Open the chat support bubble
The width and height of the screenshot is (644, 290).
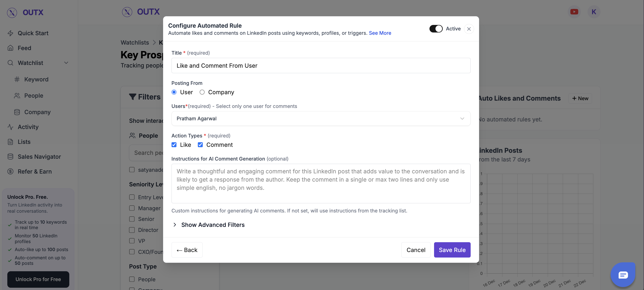pyautogui.click(x=623, y=275)
